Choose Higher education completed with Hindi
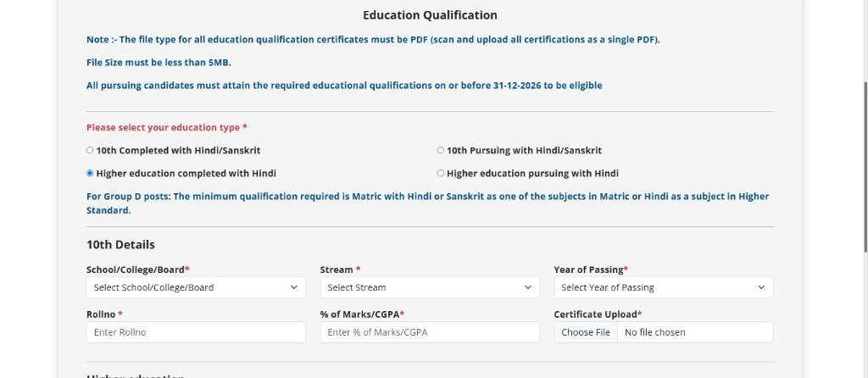The width and height of the screenshot is (868, 378). (x=90, y=173)
